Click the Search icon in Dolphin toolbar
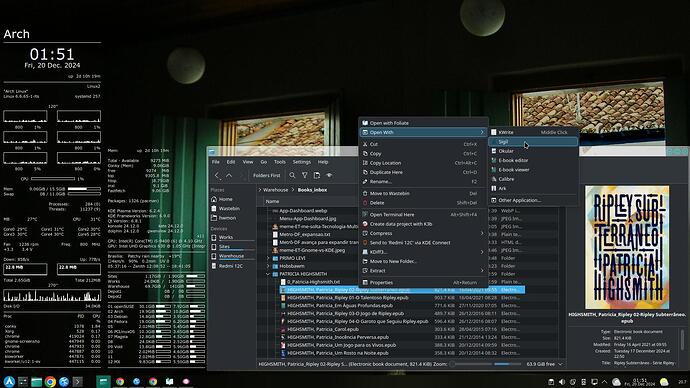The width and height of the screenshot is (690, 388). tap(292, 175)
